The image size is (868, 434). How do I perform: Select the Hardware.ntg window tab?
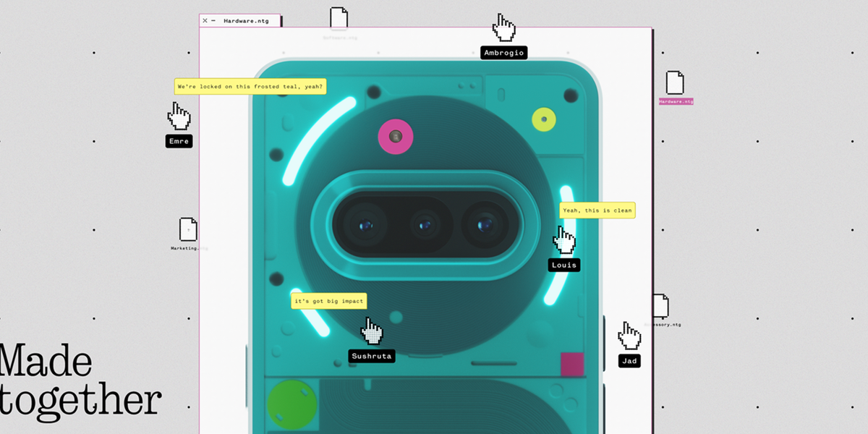pos(246,21)
